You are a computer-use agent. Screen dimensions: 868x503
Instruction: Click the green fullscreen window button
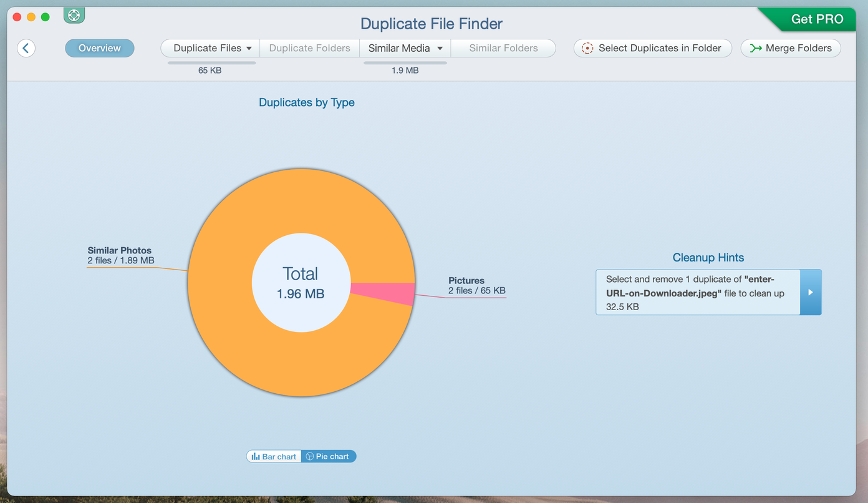(46, 17)
